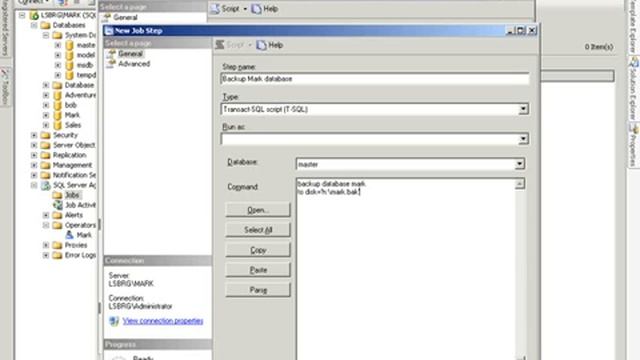
Task: Select Notification Services tree item
Action: (x=74, y=175)
